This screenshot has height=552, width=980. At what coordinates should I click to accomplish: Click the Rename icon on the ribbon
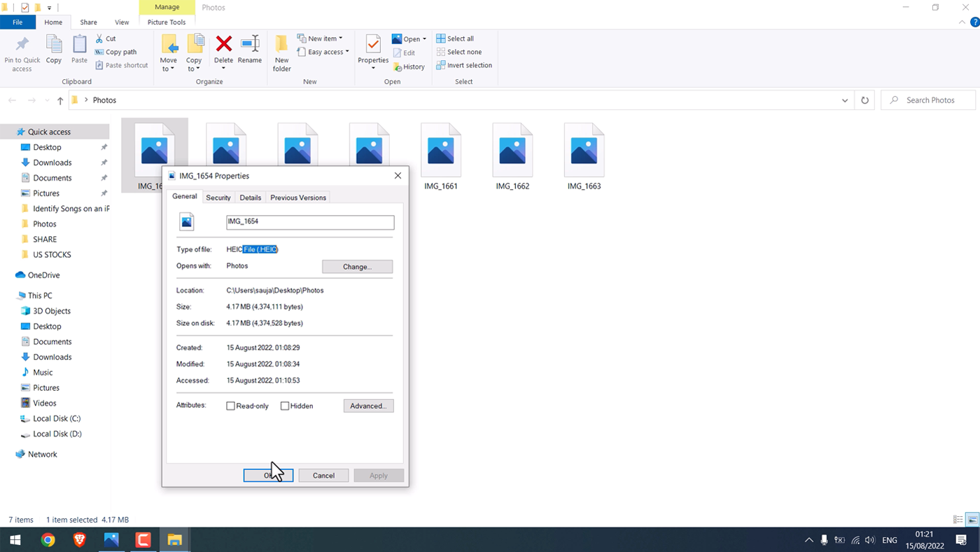(249, 50)
